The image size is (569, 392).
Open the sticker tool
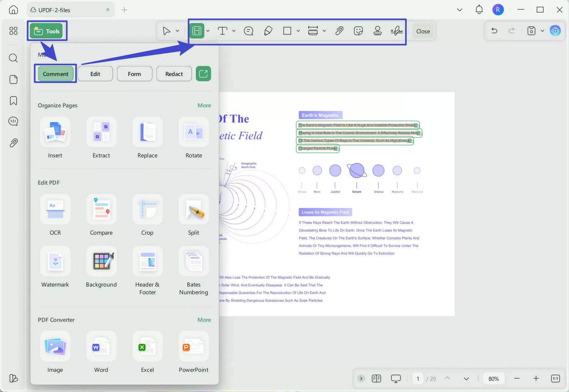(x=358, y=31)
